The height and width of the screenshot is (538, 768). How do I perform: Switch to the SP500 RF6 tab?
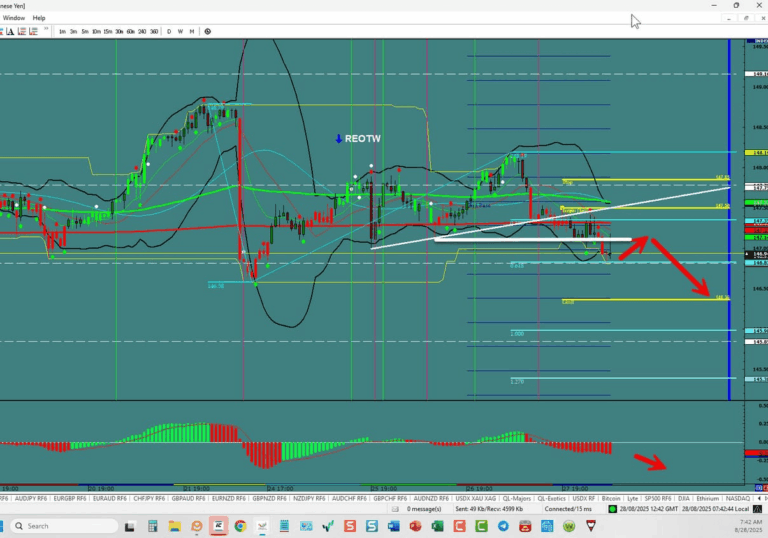coord(658,498)
